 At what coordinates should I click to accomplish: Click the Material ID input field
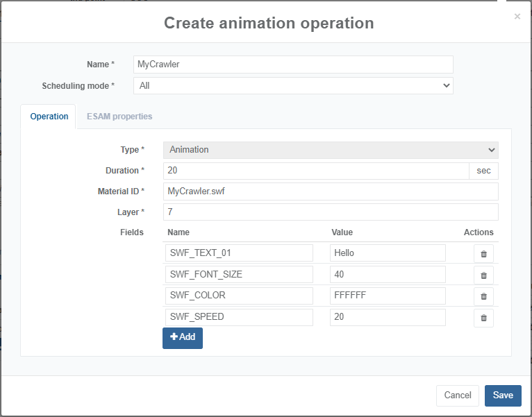click(x=331, y=192)
